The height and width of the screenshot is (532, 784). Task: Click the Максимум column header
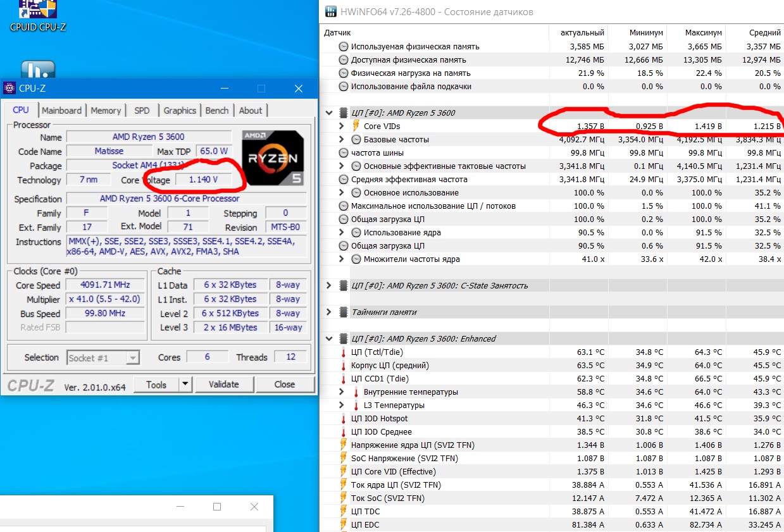tap(695, 32)
